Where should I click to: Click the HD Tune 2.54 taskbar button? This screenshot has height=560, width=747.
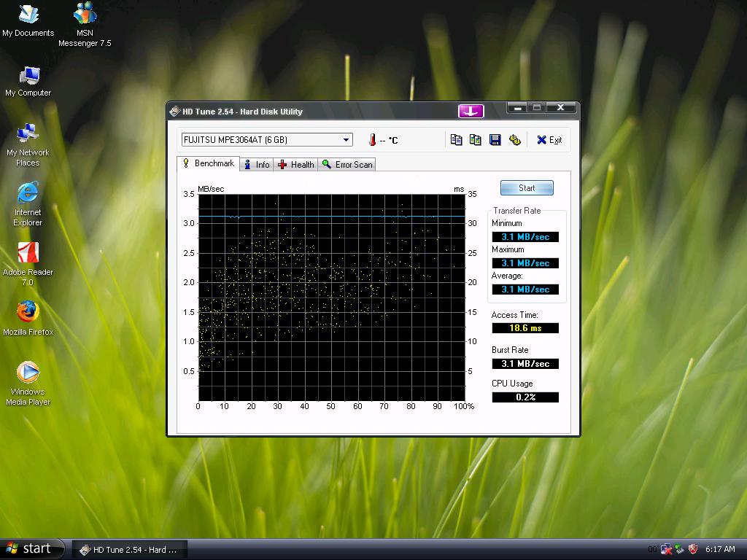tap(129, 550)
